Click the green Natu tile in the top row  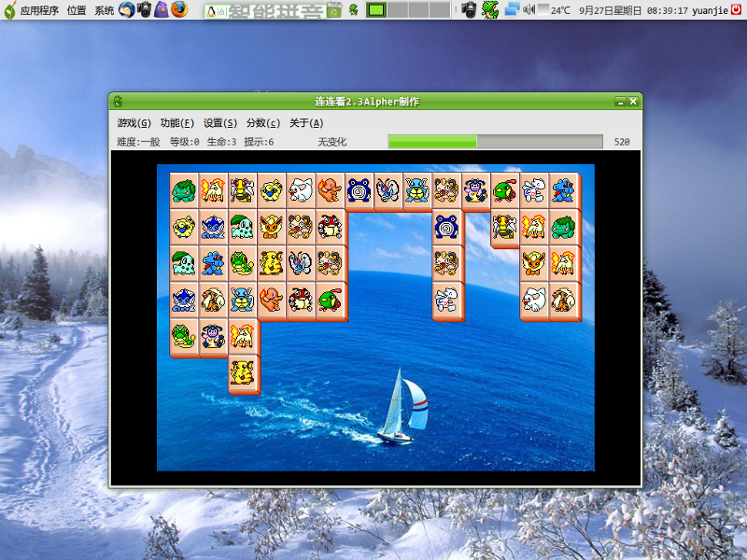point(504,190)
